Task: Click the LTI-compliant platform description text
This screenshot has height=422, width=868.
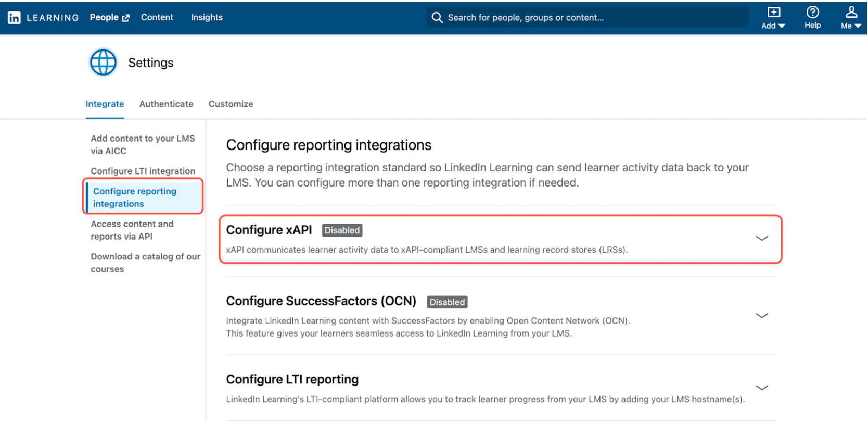Action: (x=485, y=399)
